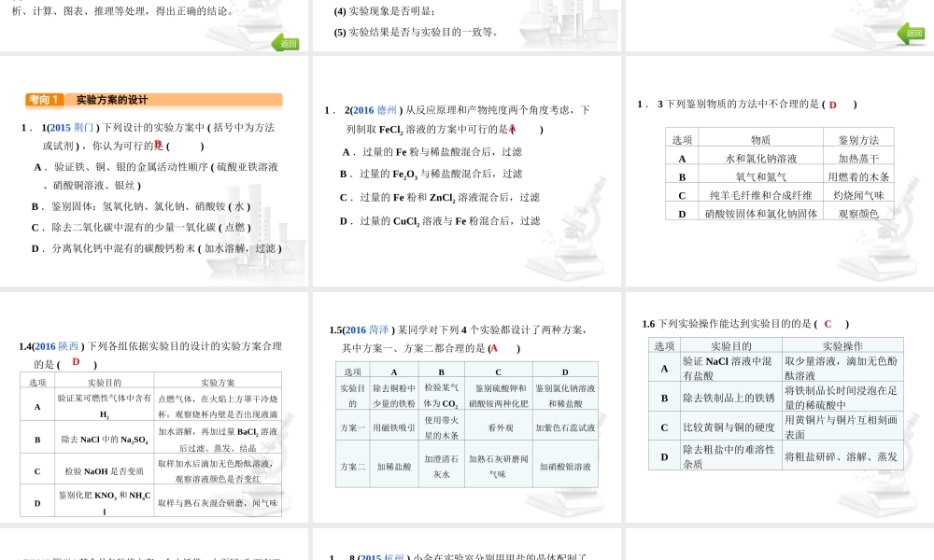Select option A 过量的 Fe 粉与稀盐酸 in question 2
Screen dimensions: 934x560
pyautogui.click(x=432, y=151)
